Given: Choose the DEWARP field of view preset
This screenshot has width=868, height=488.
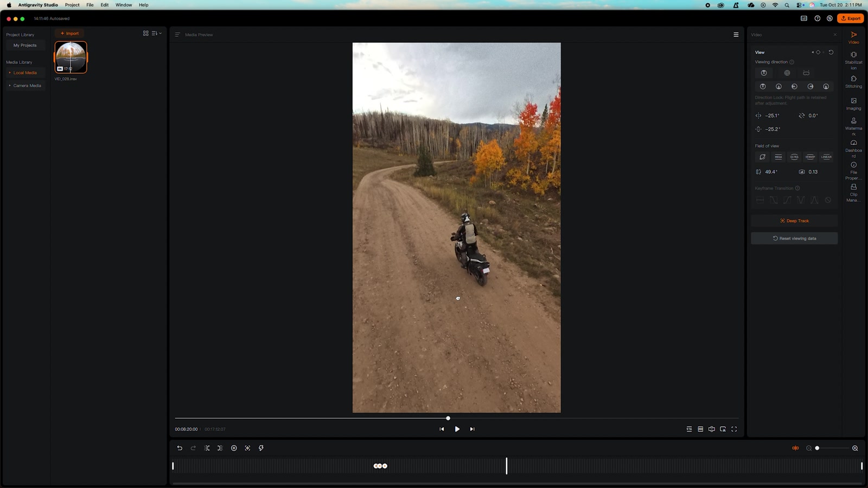Looking at the screenshot, I should click(x=810, y=157).
